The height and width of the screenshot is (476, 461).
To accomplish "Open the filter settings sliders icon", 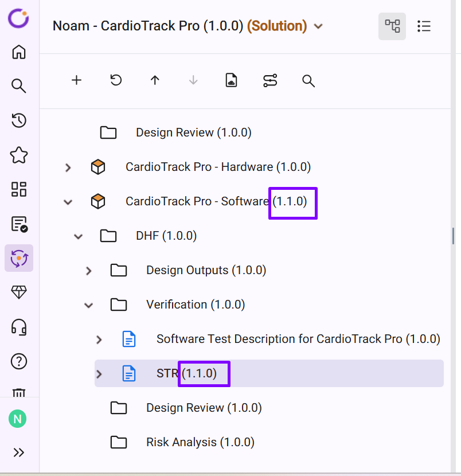I will point(270,81).
